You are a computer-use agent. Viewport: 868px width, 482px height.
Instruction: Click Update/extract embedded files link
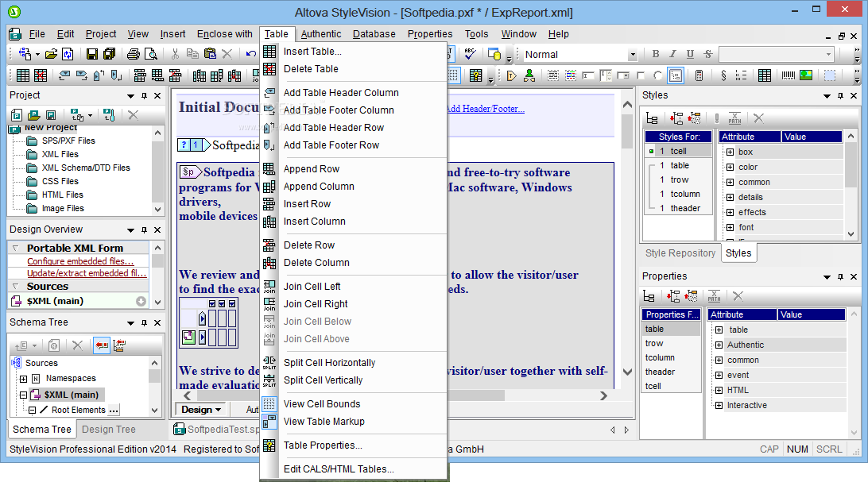87,274
